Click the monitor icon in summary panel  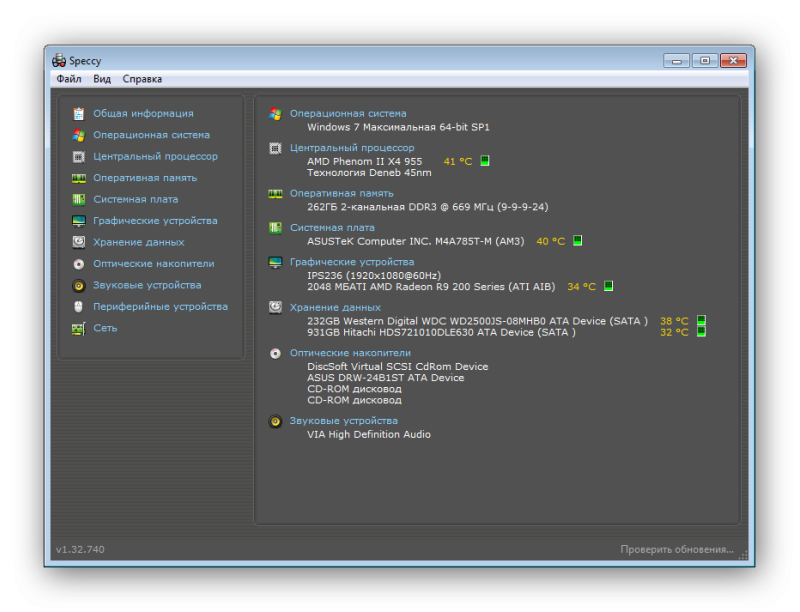tap(276, 262)
